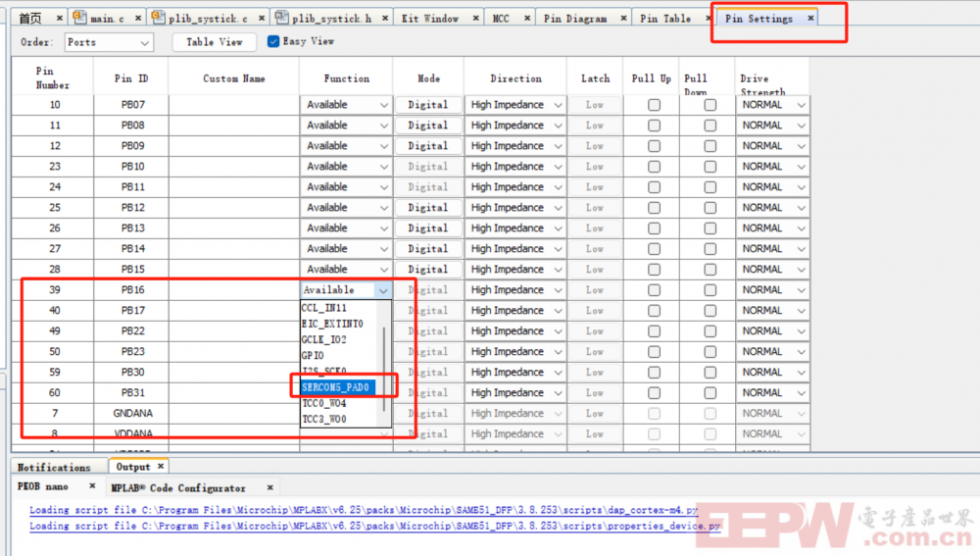Click the function list scrollbar

(384, 368)
